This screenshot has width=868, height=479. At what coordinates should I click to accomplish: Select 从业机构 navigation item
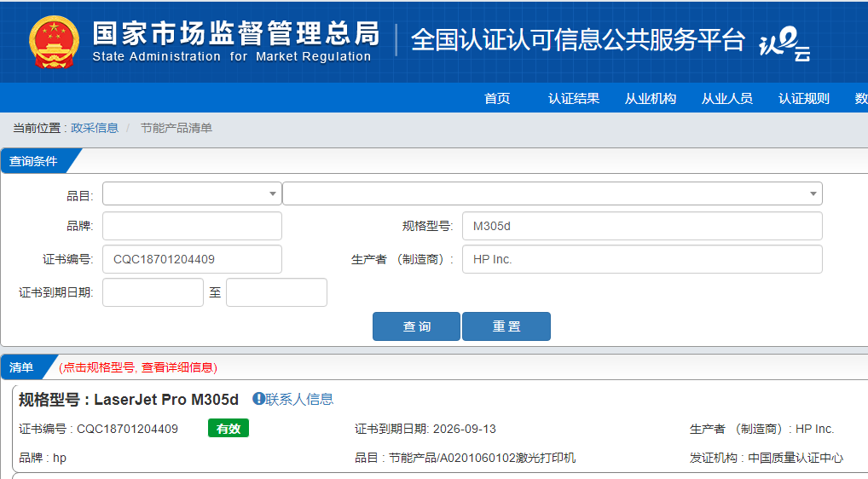coord(651,99)
